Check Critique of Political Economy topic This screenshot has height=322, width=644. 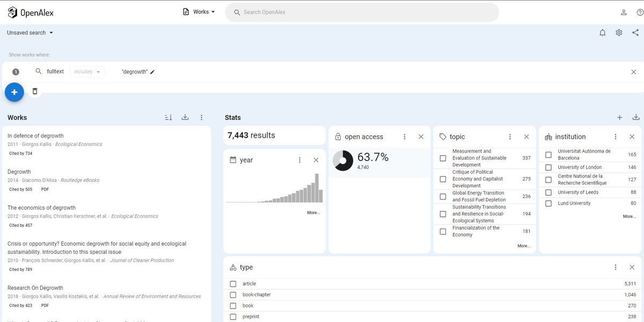pos(443,179)
